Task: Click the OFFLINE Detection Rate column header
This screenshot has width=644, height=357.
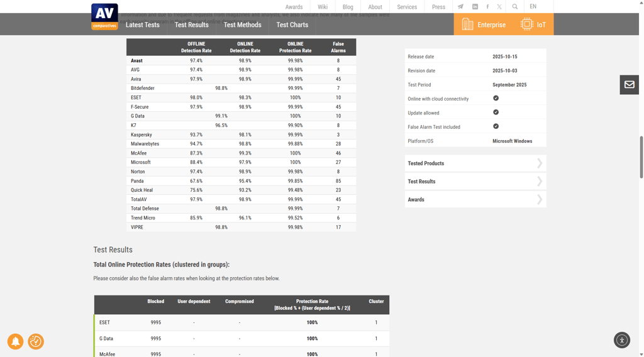Action: coord(196,47)
